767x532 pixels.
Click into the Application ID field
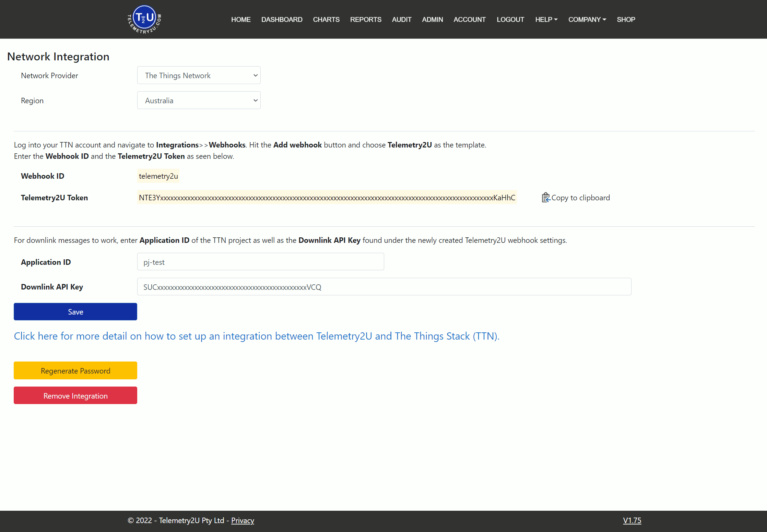pos(261,262)
